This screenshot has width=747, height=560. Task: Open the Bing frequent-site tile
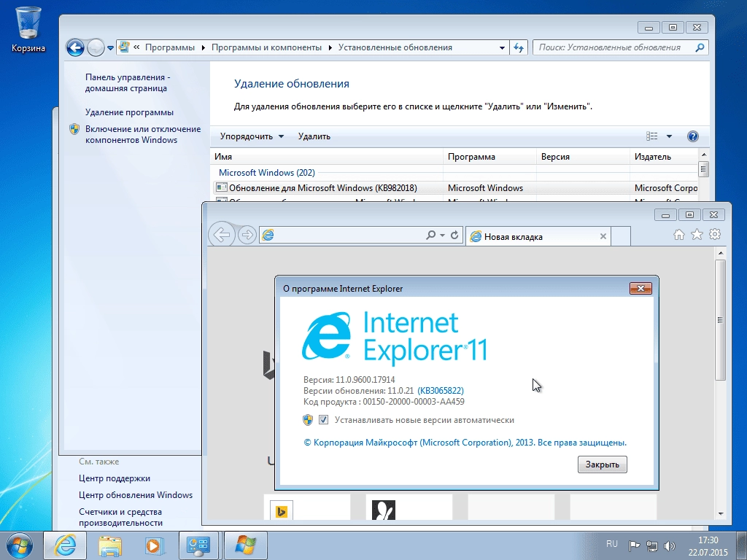[x=307, y=507]
